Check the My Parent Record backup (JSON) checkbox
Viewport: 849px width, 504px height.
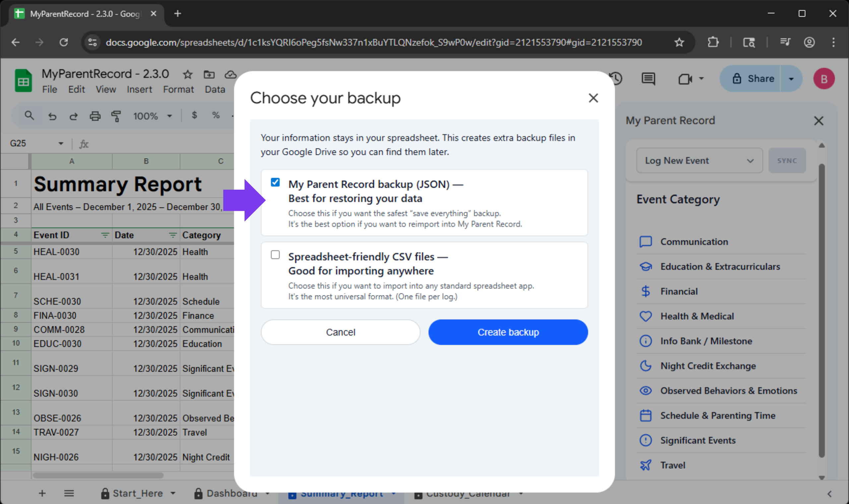(275, 182)
